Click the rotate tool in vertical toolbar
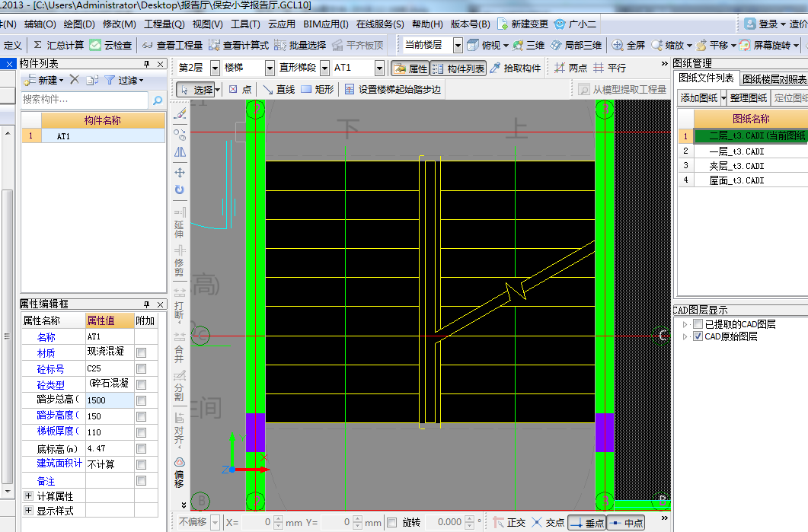Screen dimensions: 808x532 click(179, 190)
